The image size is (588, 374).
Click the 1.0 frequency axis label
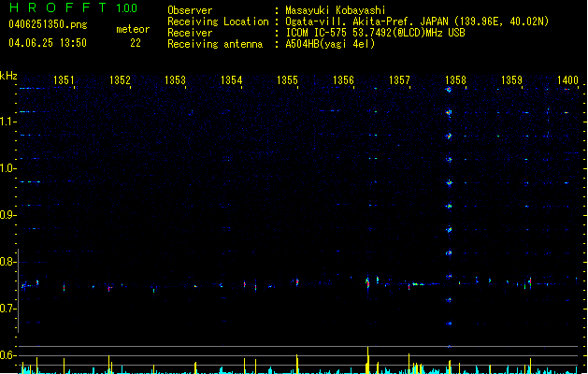click(x=8, y=168)
